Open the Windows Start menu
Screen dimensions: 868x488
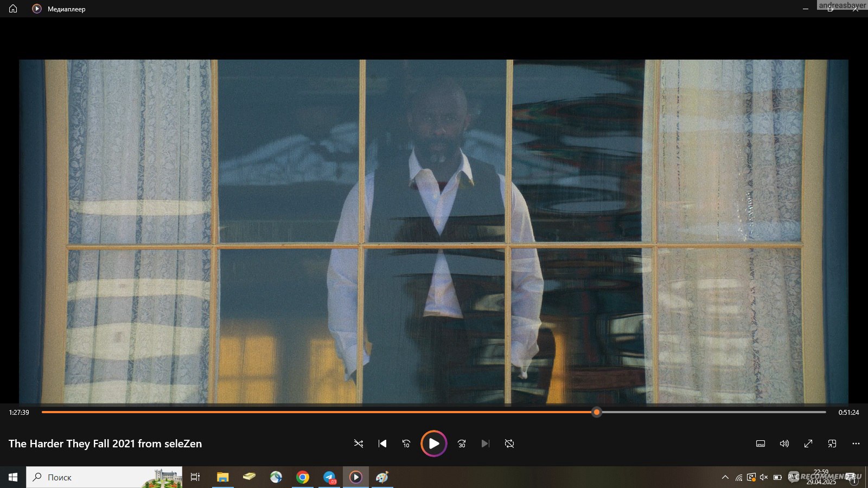[x=13, y=477]
